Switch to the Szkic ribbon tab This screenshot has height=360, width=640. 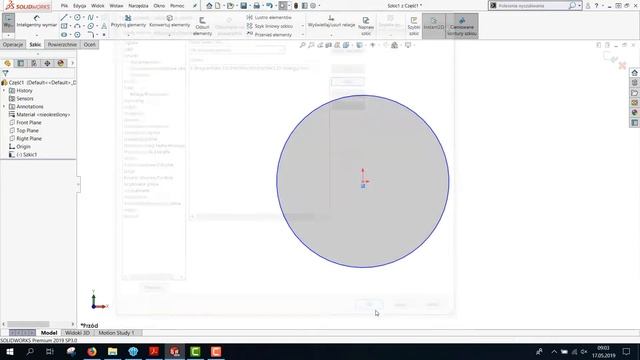[35, 44]
